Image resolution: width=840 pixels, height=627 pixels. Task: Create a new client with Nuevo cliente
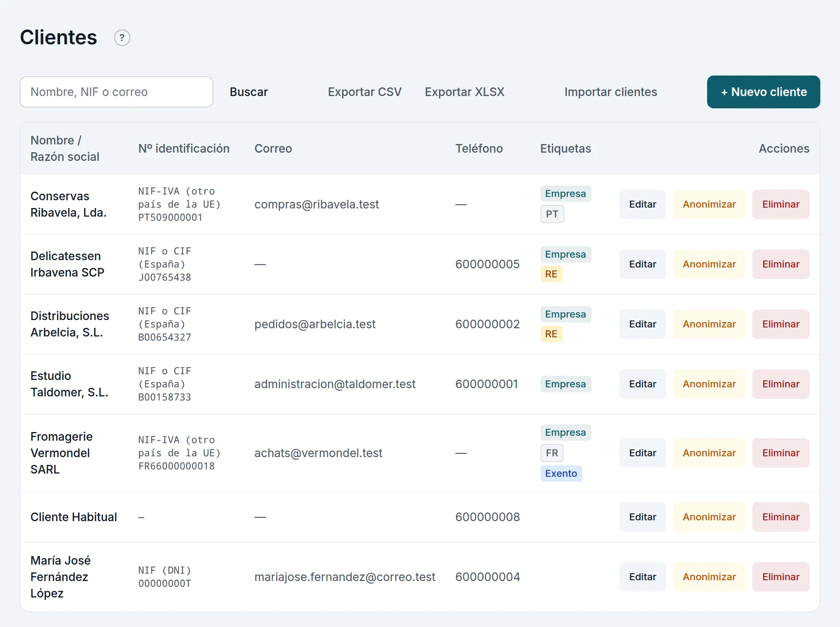[763, 92]
